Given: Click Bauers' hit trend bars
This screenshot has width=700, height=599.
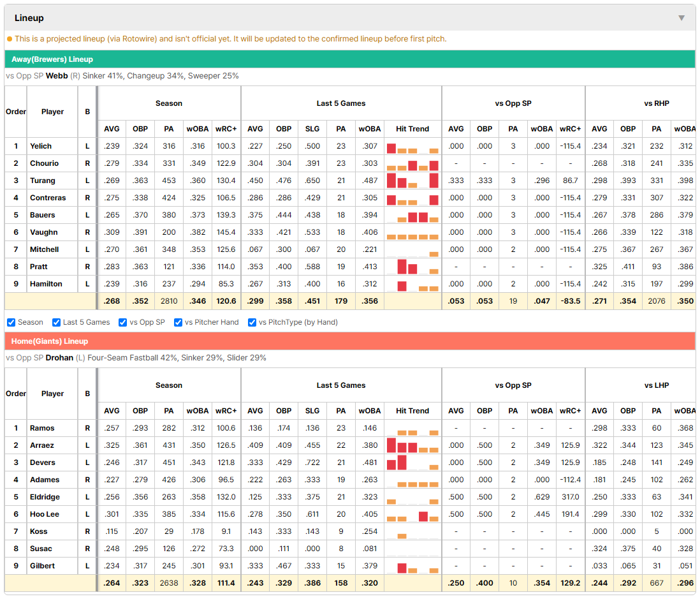Looking at the screenshot, I should [x=412, y=215].
